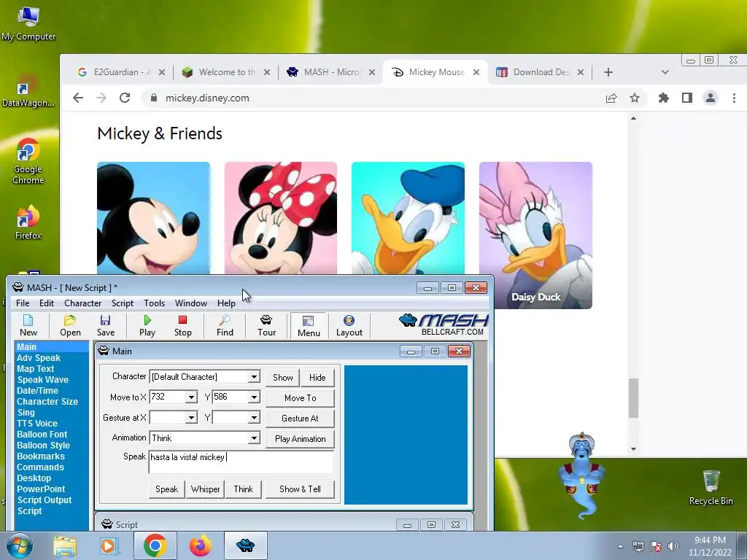Open a script file with MASH toolbar Open
Image resolution: width=747 pixels, height=560 pixels.
[x=70, y=325]
